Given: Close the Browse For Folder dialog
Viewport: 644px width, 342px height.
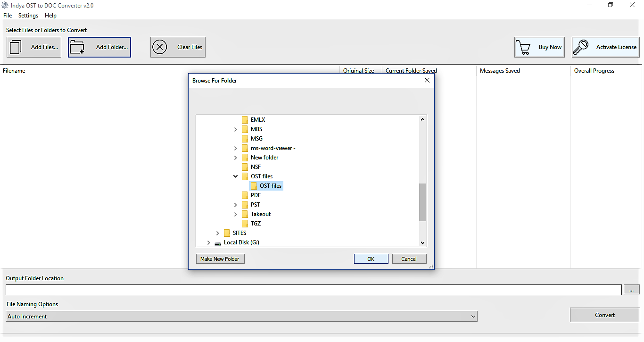Looking at the screenshot, I should coord(427,81).
